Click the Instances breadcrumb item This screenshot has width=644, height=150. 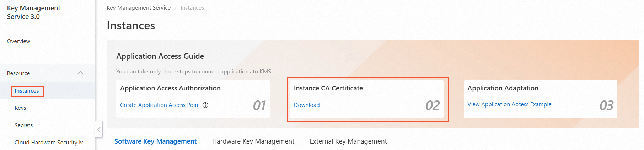(192, 8)
